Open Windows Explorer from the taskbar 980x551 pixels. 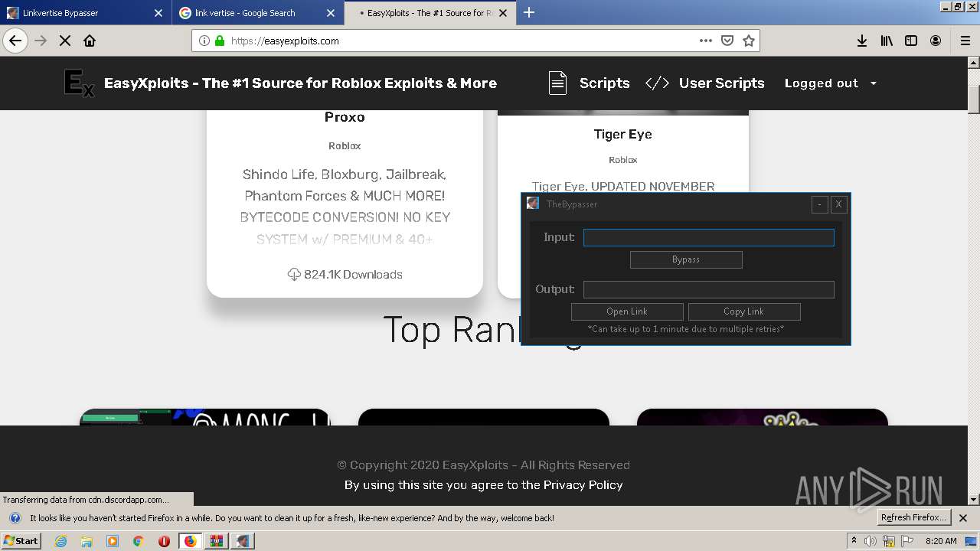(87, 541)
